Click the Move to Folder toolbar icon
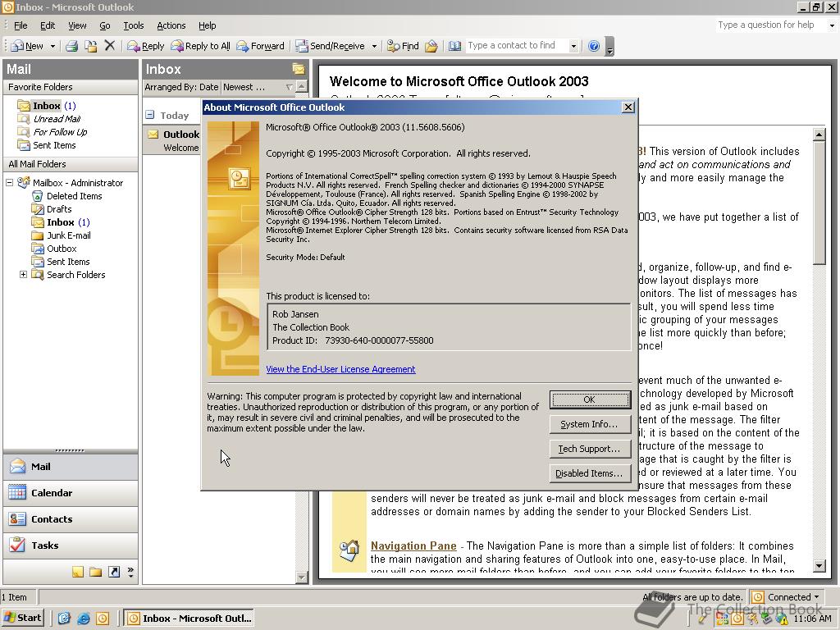This screenshot has height=630, width=840. pos(90,46)
